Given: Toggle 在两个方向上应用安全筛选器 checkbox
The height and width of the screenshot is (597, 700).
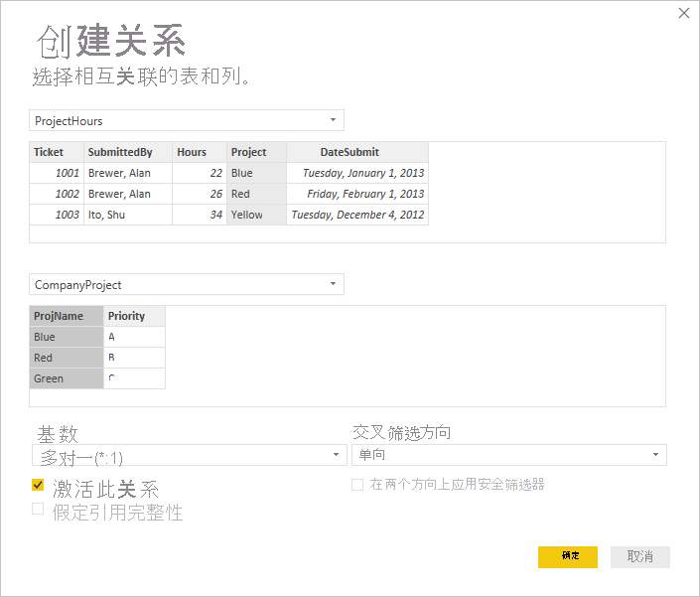Looking at the screenshot, I should (357, 485).
